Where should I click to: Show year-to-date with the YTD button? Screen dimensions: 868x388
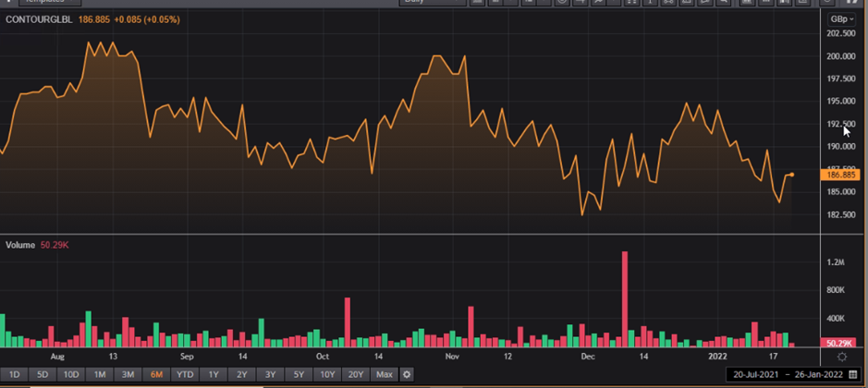point(185,375)
